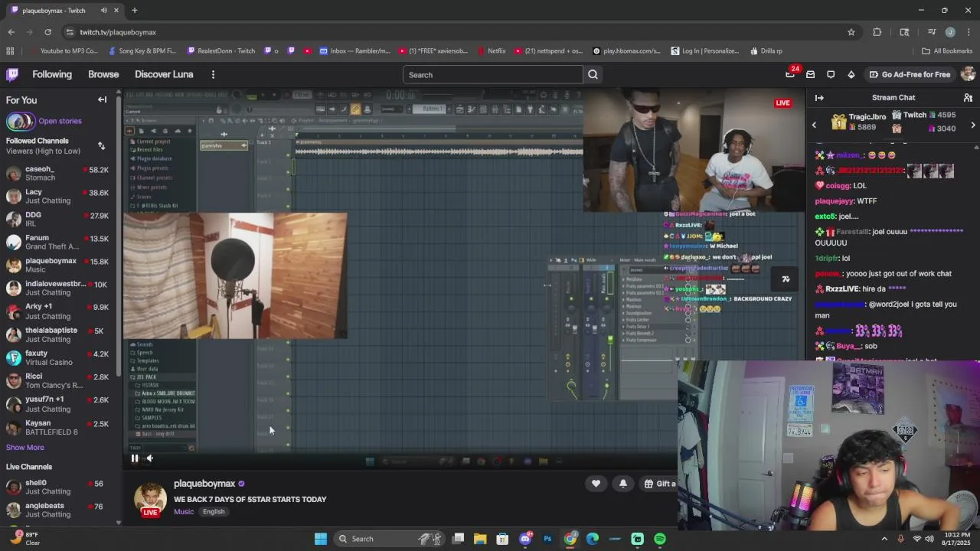Show more followed channels

click(x=25, y=448)
